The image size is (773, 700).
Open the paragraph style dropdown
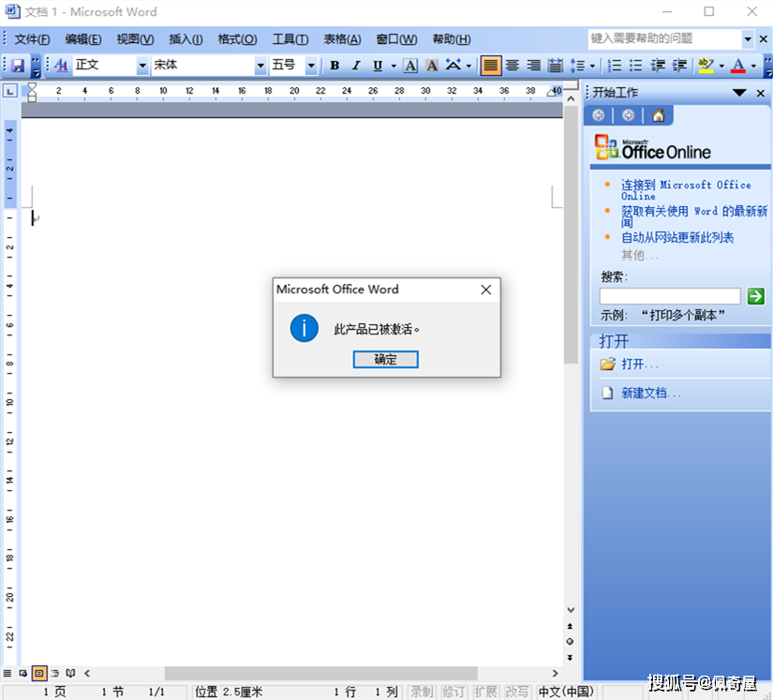(141, 67)
